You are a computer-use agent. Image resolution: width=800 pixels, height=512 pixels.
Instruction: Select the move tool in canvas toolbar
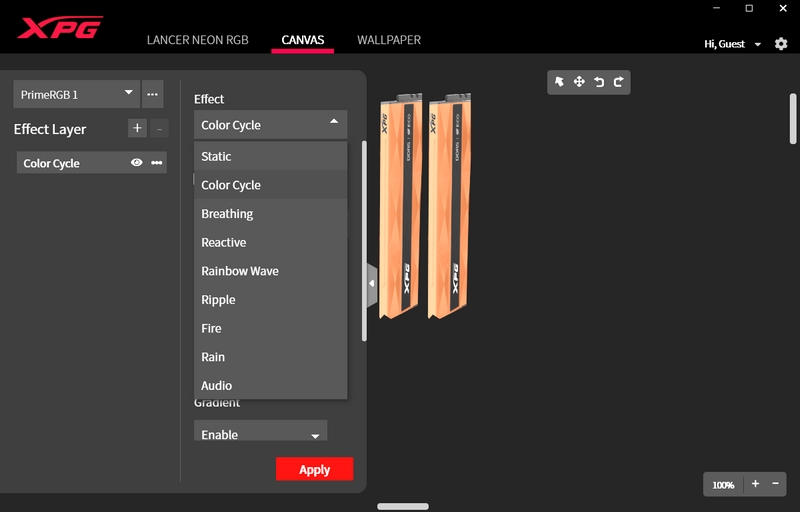579,82
